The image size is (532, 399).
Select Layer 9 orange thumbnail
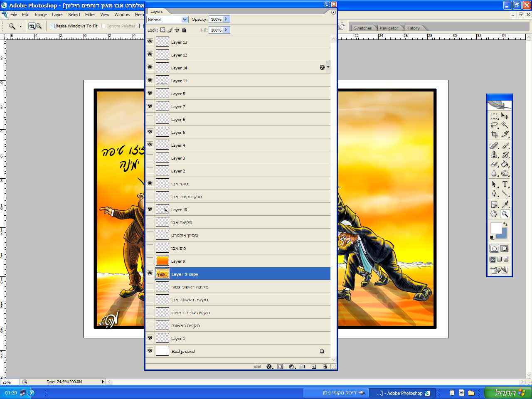(x=163, y=261)
